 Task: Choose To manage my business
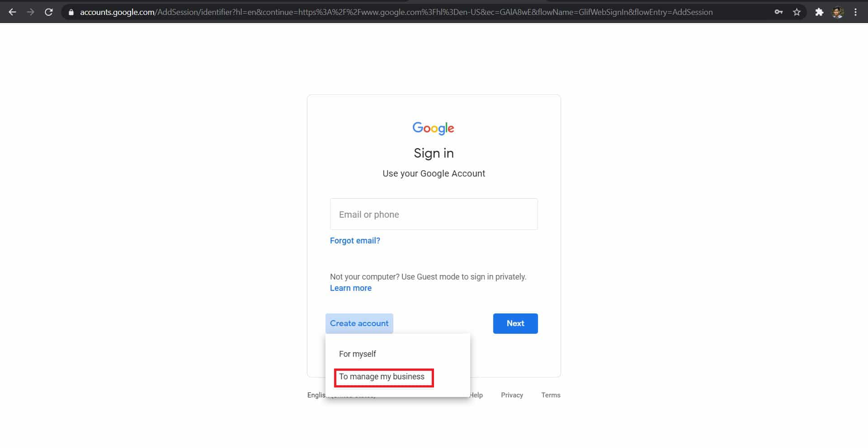382,376
